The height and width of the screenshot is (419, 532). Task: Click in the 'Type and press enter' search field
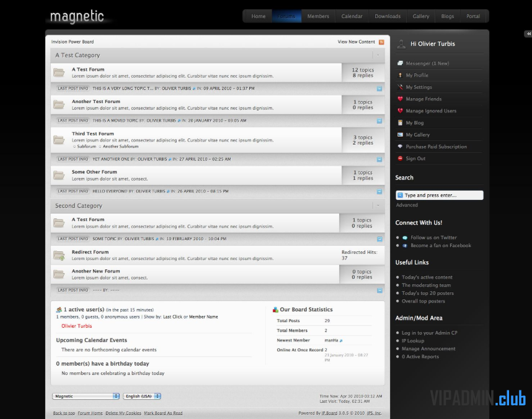click(x=440, y=196)
